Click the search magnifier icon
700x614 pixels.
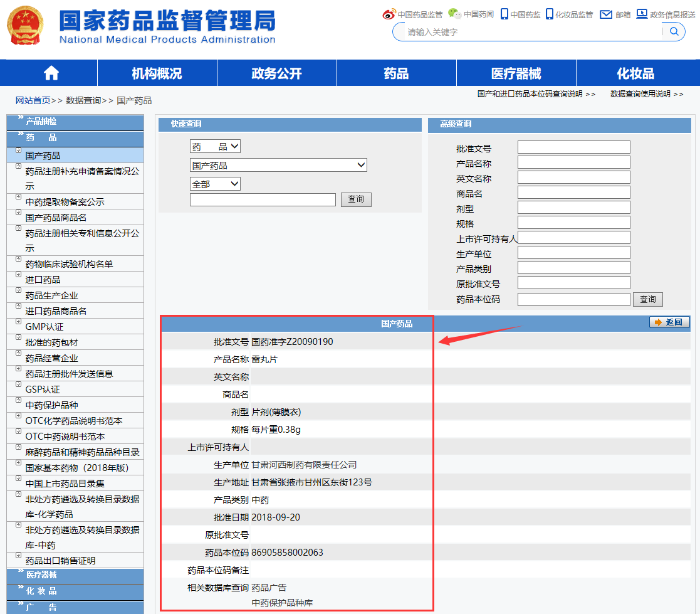674,31
